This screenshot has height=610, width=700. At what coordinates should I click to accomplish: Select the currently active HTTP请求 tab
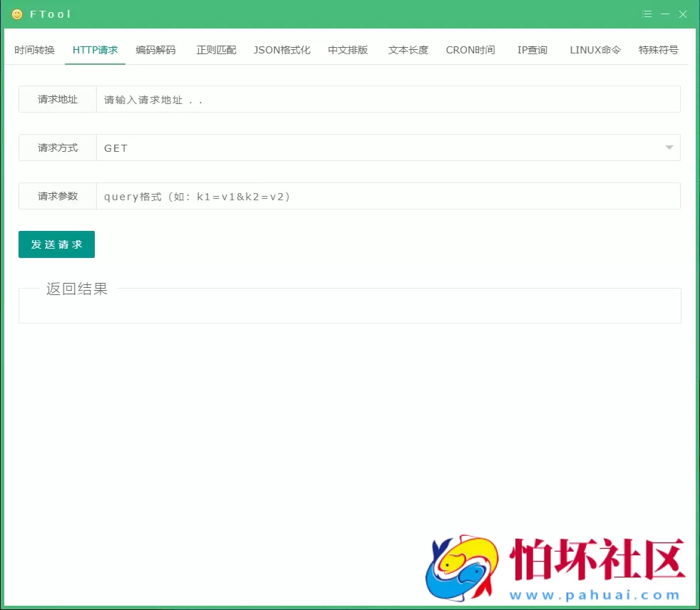pyautogui.click(x=95, y=50)
